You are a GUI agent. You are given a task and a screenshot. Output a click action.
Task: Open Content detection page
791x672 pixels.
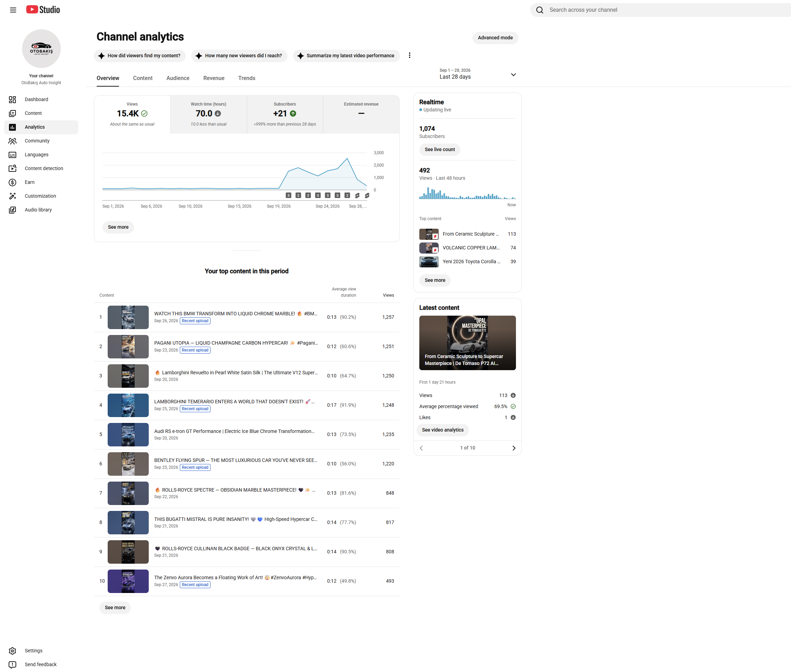pos(41,168)
